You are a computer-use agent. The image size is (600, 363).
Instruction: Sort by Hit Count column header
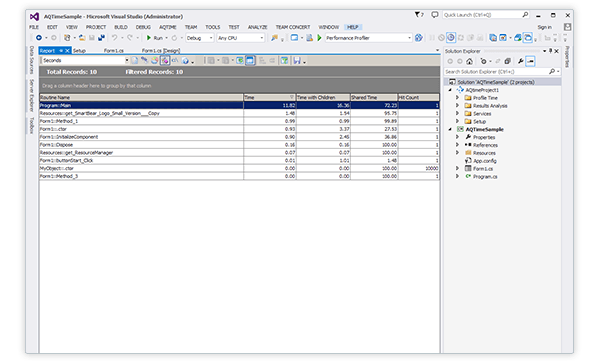point(419,98)
